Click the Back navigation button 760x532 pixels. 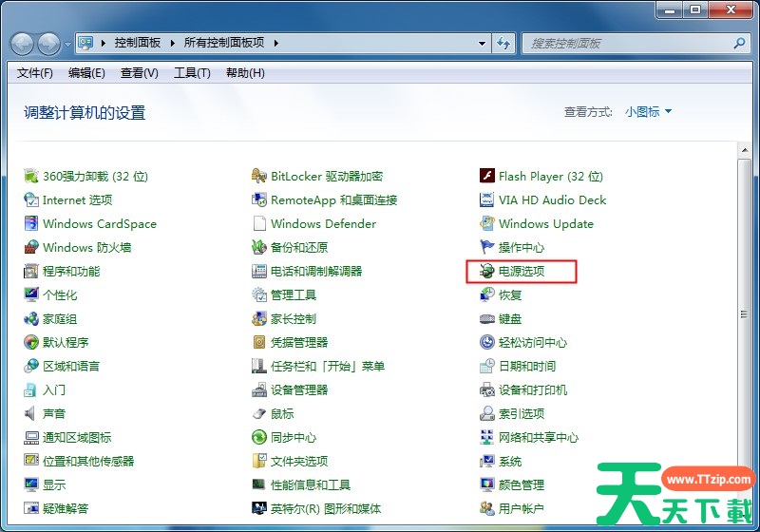point(22,44)
